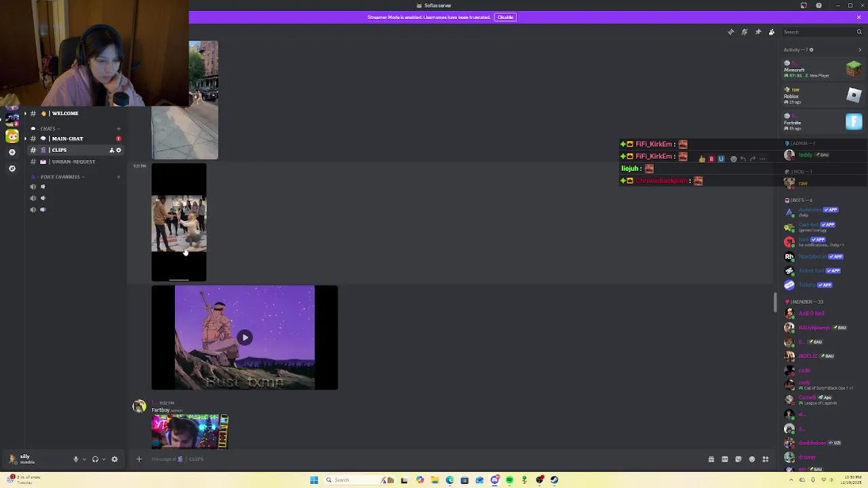The image size is (868, 488).
Task: Open the Discover servers compass icon
Action: (12, 168)
